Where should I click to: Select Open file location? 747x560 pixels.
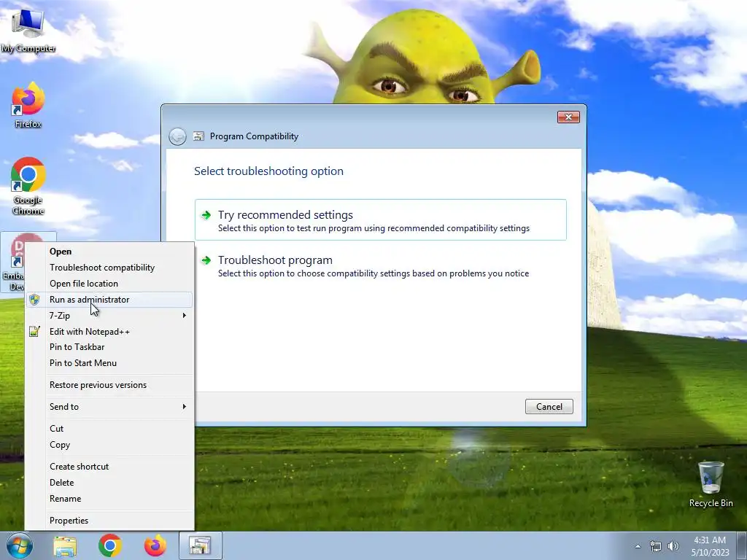click(x=109, y=284)
